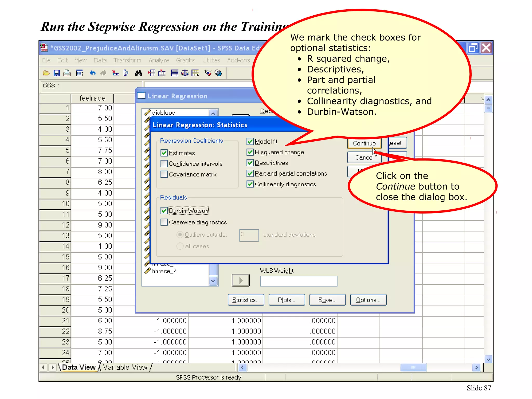Enable Covariance matrix checkbox
532x399 pixels.
coord(164,174)
